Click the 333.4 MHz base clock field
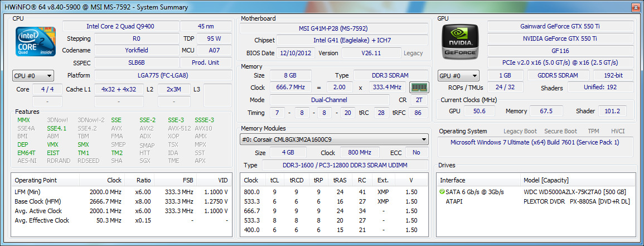The height and width of the screenshot is (246, 644). coord(388,88)
